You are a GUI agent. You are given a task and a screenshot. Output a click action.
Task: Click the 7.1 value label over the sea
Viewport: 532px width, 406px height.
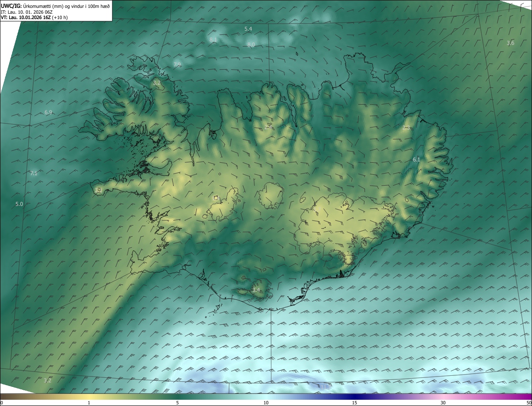(34, 174)
